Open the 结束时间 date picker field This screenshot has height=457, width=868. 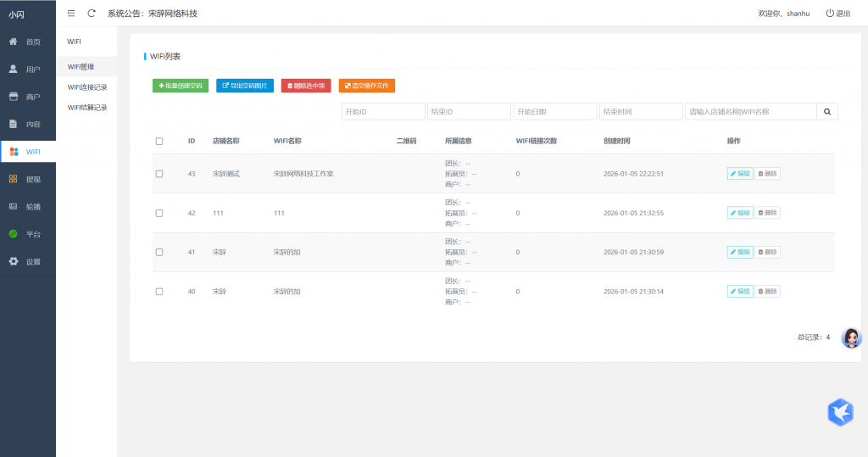(x=640, y=112)
